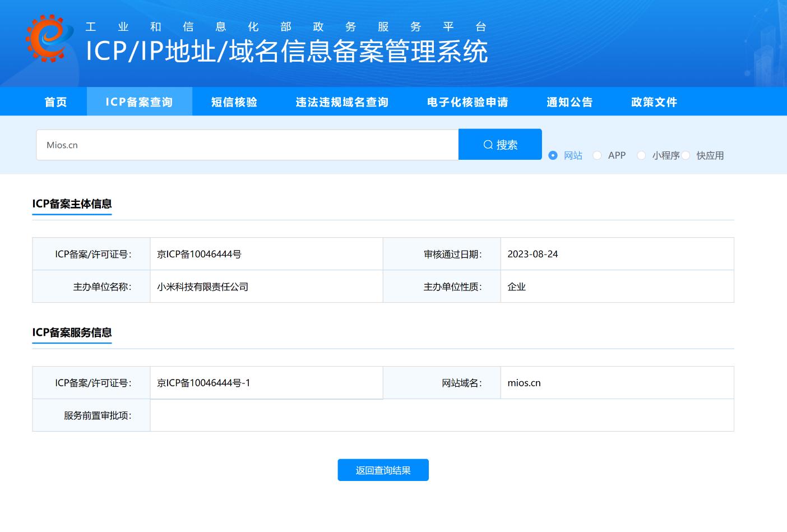Click the date 2023-08-24
Screen dimensions: 787x532
pyautogui.click(x=533, y=254)
